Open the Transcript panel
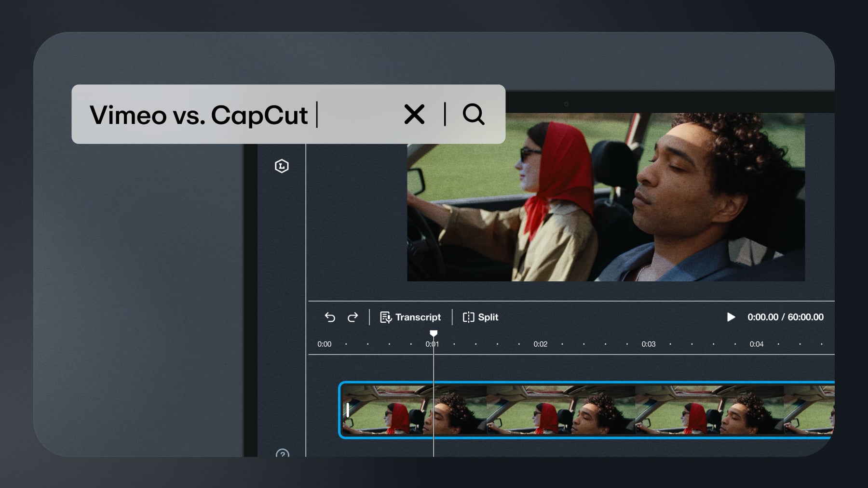868x488 pixels. (410, 317)
